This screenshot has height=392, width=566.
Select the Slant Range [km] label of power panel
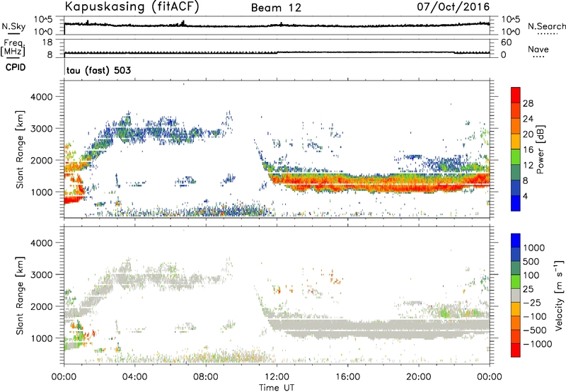(20, 149)
